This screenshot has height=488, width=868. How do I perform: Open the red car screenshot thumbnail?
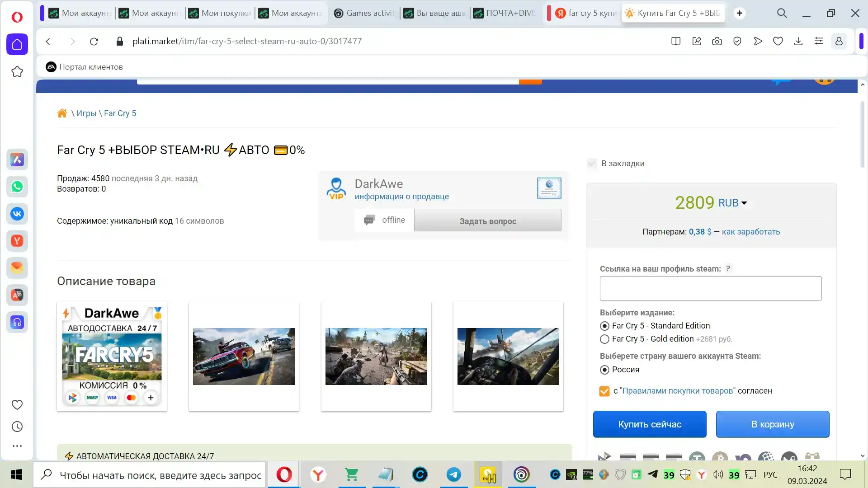[244, 356]
